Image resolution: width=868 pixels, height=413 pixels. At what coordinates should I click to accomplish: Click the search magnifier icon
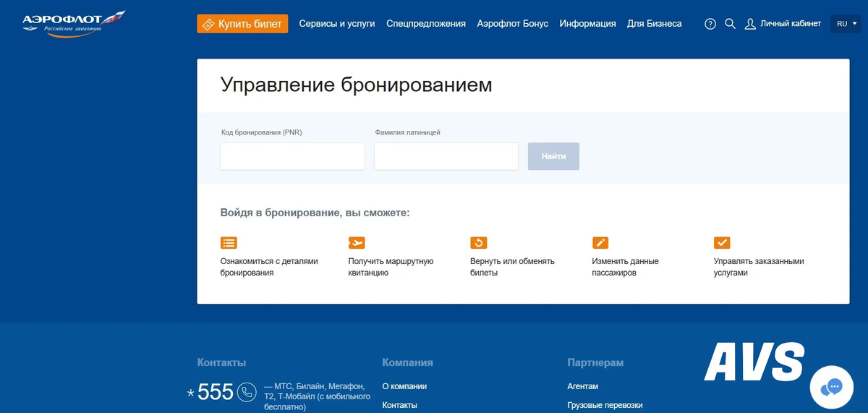[x=730, y=24]
